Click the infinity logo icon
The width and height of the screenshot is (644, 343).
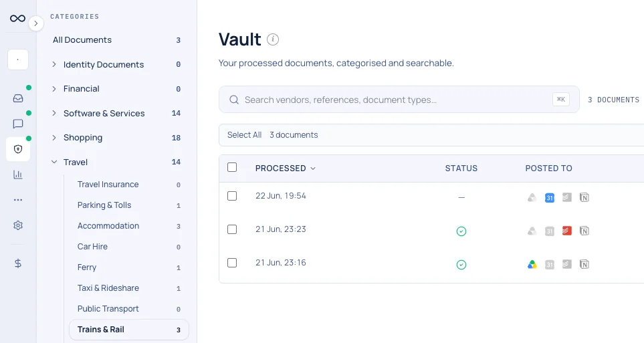(17, 18)
